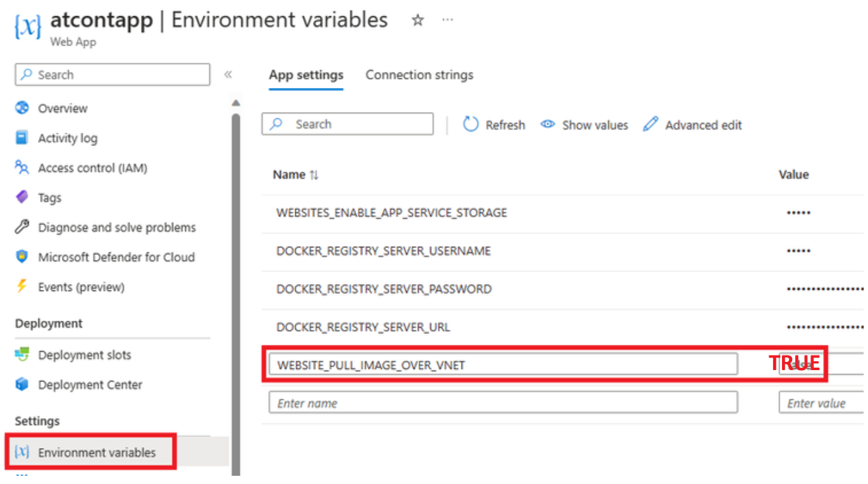Click the sidebar scroll up arrow
This screenshot has width=868, height=484.
(x=236, y=102)
